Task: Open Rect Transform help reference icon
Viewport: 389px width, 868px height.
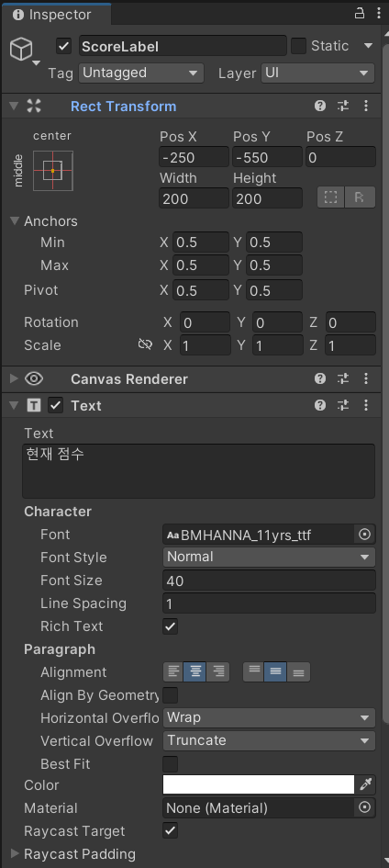Action: click(320, 106)
